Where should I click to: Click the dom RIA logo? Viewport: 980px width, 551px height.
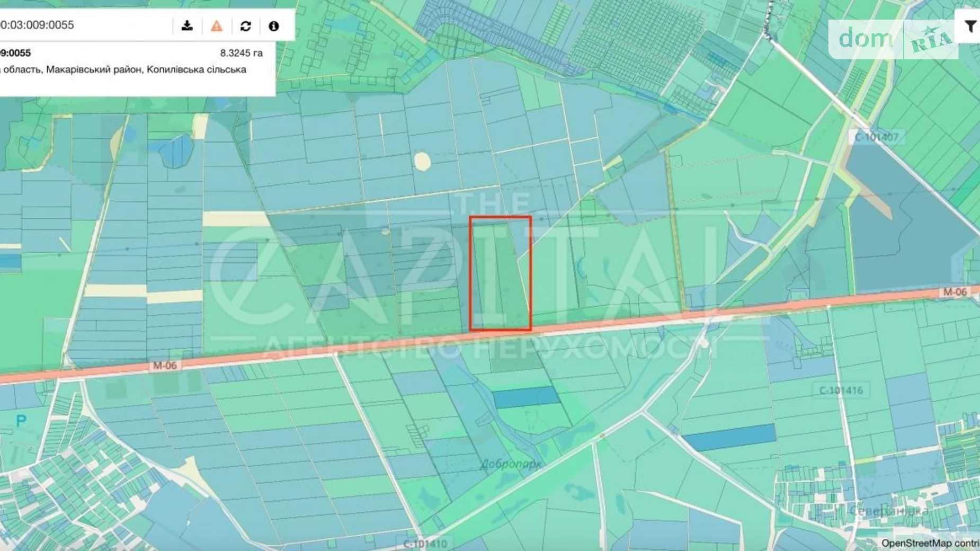[x=893, y=39]
